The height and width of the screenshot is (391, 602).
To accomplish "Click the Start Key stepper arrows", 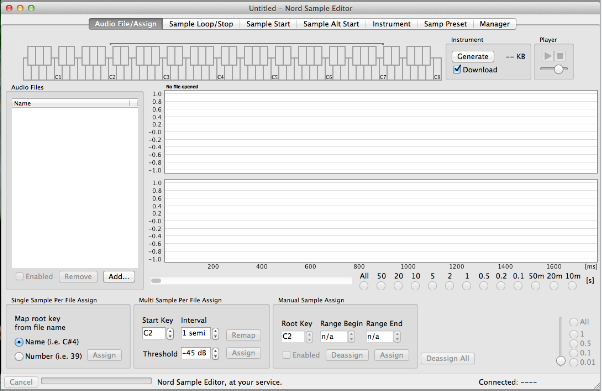I will pyautogui.click(x=170, y=333).
